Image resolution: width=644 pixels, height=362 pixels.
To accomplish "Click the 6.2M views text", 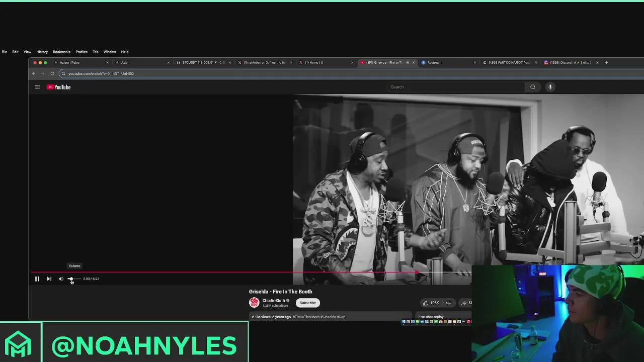I will pyautogui.click(x=261, y=317).
